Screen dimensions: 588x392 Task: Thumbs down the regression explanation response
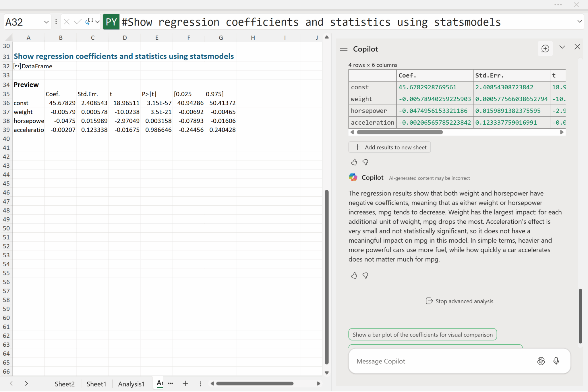[365, 275]
